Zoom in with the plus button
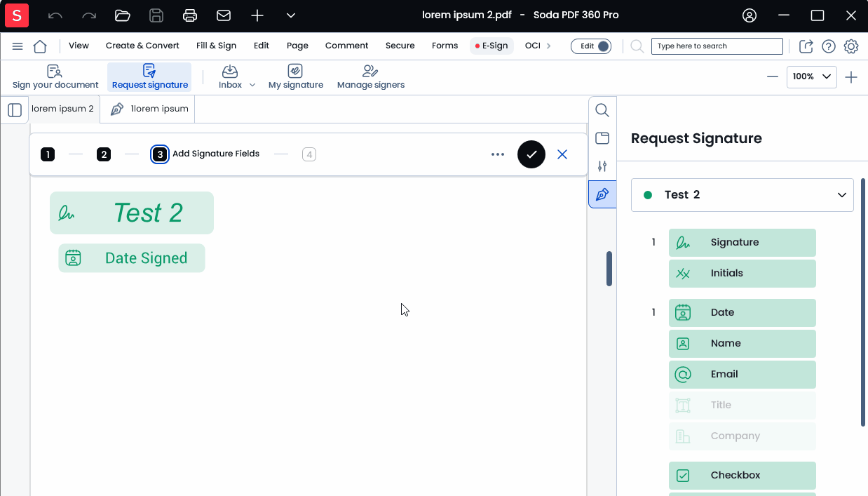 [851, 77]
